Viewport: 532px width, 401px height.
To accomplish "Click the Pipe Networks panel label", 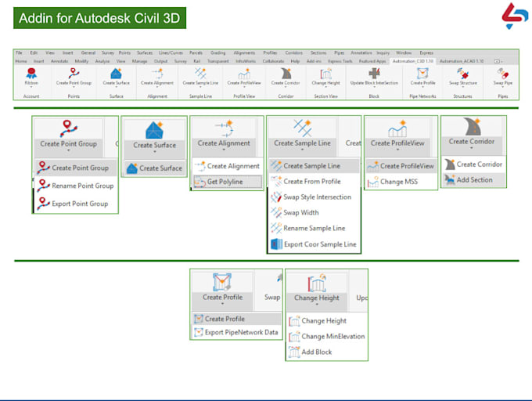I will pyautogui.click(x=422, y=96).
